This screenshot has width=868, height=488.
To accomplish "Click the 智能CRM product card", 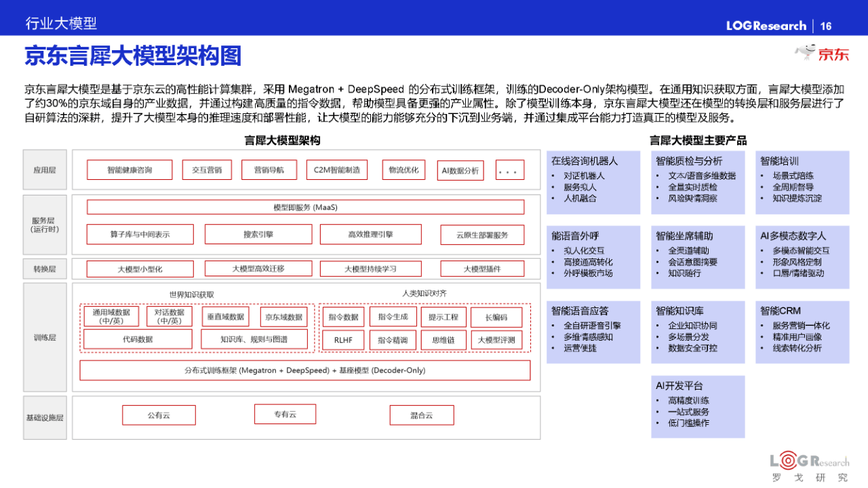I will click(802, 331).
